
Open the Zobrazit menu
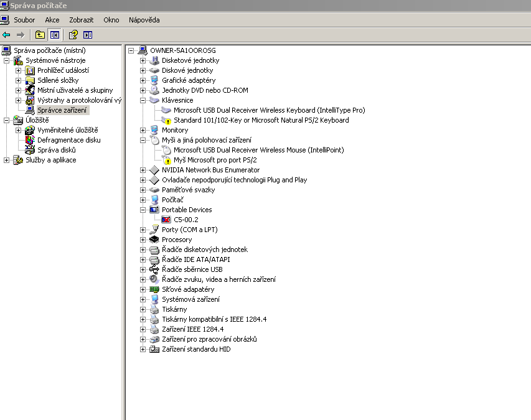click(x=82, y=20)
